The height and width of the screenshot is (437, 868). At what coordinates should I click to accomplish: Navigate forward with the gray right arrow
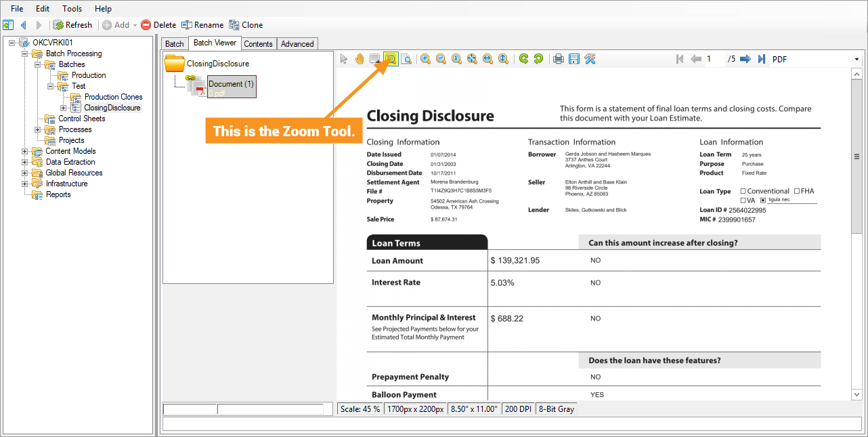(39, 25)
